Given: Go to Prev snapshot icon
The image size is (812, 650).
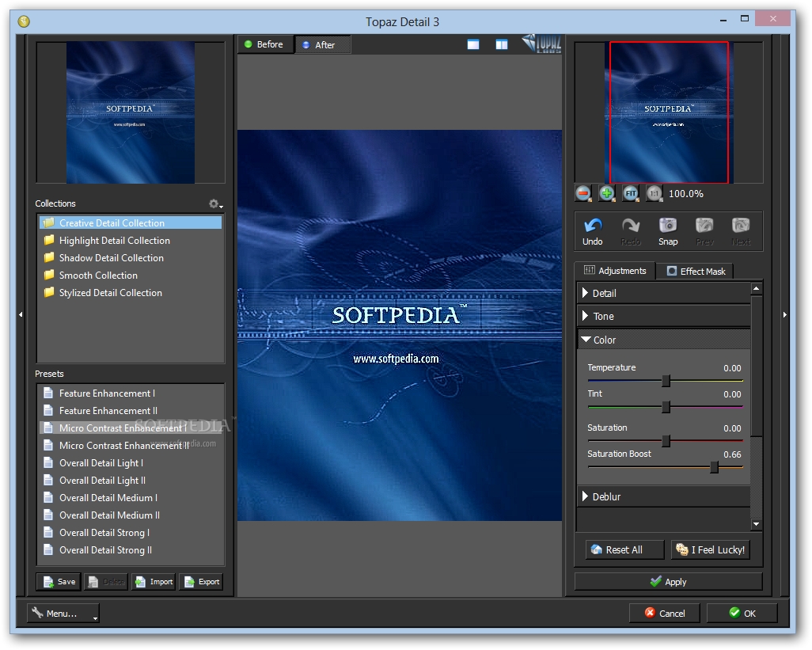Looking at the screenshot, I should (704, 226).
